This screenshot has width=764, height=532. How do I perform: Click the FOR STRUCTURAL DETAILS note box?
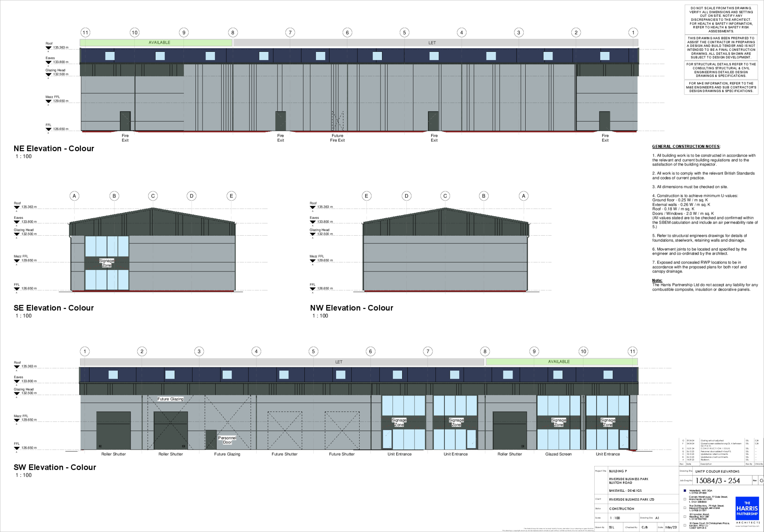pos(721,70)
